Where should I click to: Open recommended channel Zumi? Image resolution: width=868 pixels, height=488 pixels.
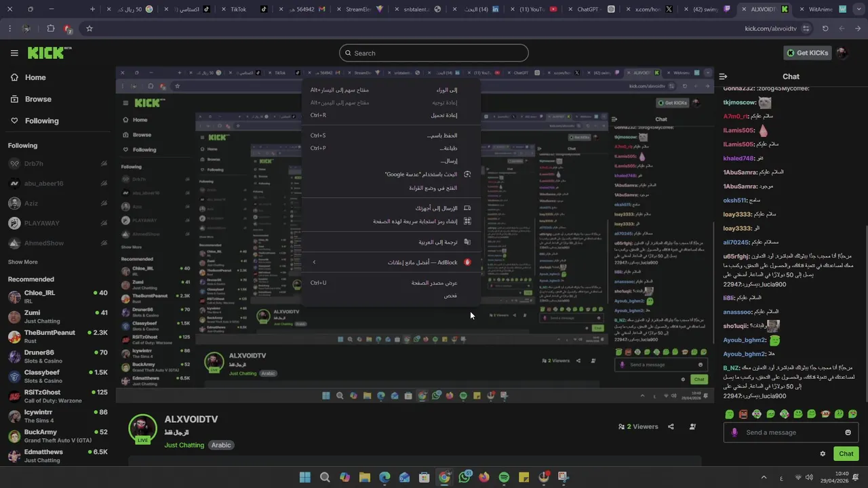coord(58,317)
